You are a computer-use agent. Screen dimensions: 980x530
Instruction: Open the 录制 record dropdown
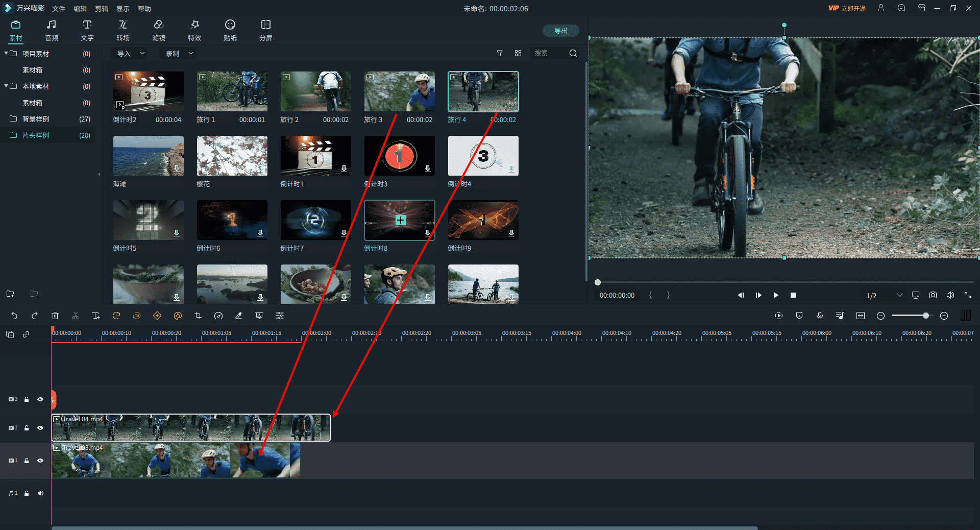pyautogui.click(x=179, y=54)
